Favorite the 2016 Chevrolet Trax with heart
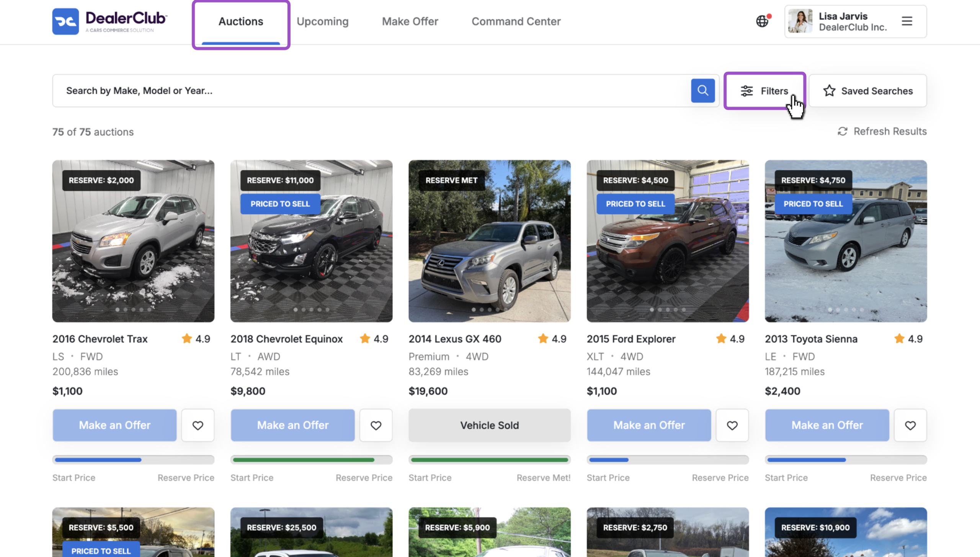Viewport: 980px width, 557px height. 198,425
